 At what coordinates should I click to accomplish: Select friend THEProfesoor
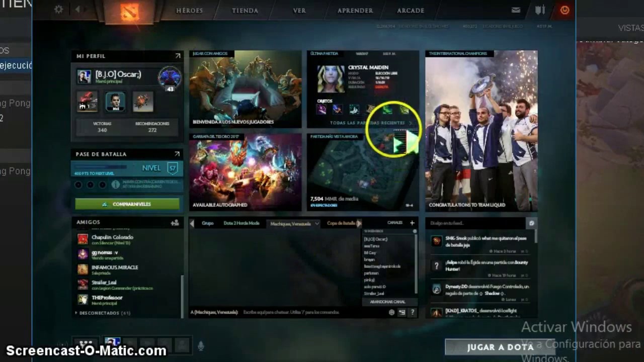point(128,299)
